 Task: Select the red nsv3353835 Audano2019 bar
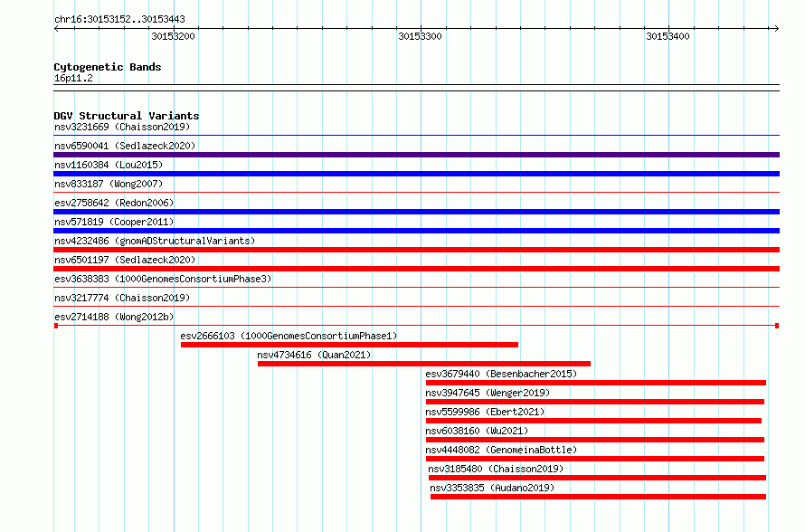click(599, 497)
